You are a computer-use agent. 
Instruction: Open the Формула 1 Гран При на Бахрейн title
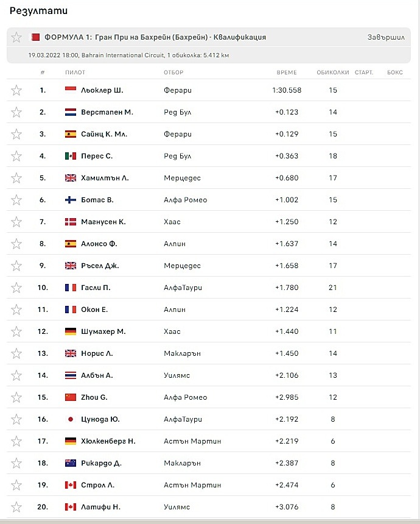coord(155,37)
